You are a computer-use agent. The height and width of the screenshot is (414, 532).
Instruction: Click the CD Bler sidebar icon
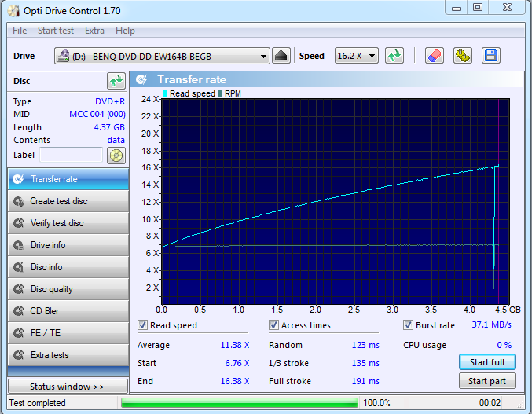[18, 311]
